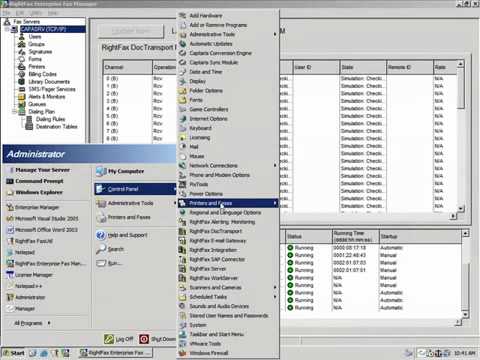Click Running Time column header
The height and width of the screenshot is (360, 480).
355,236
